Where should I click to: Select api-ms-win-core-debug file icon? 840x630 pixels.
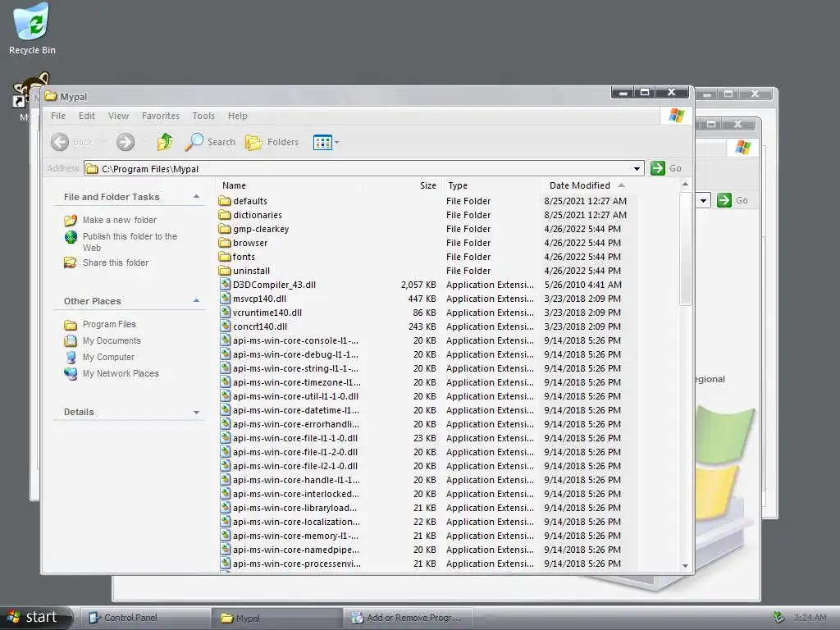coord(226,354)
